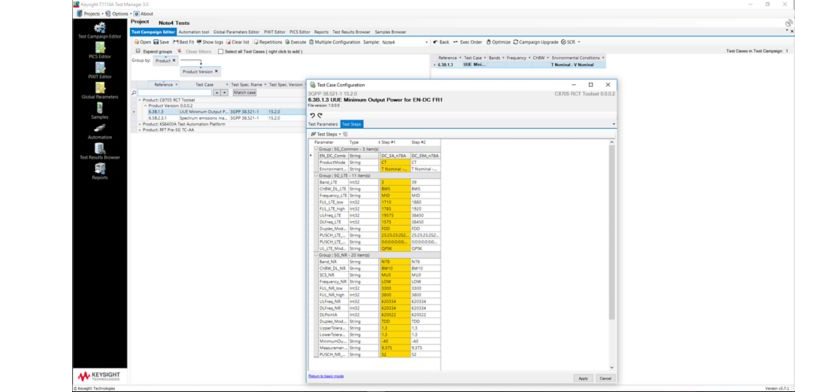This screenshot has height=392, width=837.
Task: Open the Test Steps dropdown button
Action: (x=327, y=134)
